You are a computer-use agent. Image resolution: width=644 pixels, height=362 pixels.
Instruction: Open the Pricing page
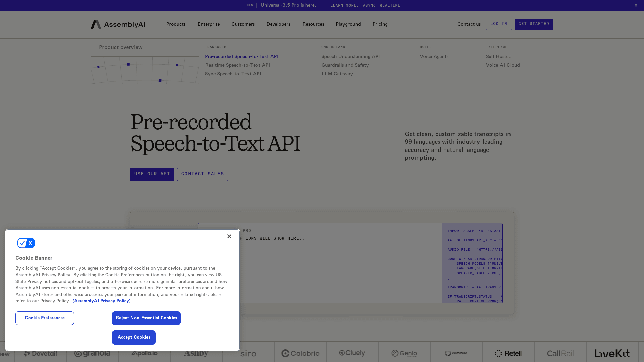[380, 24]
